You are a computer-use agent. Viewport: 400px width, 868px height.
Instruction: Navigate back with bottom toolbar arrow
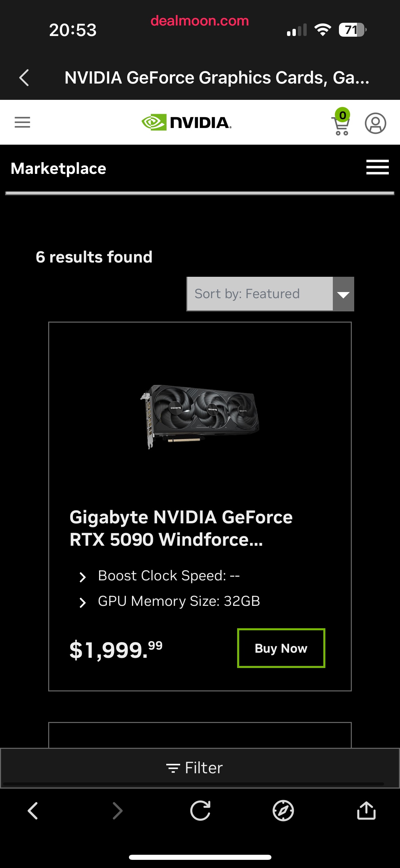[x=33, y=811]
